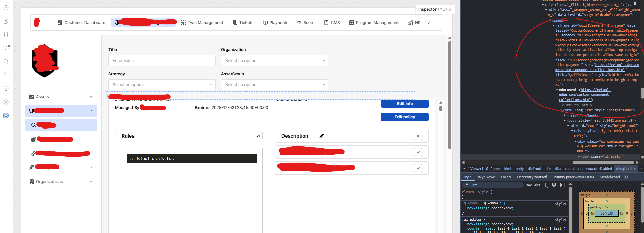The image size is (644, 233).
Task: Click the Title input field
Action: tap(162, 61)
